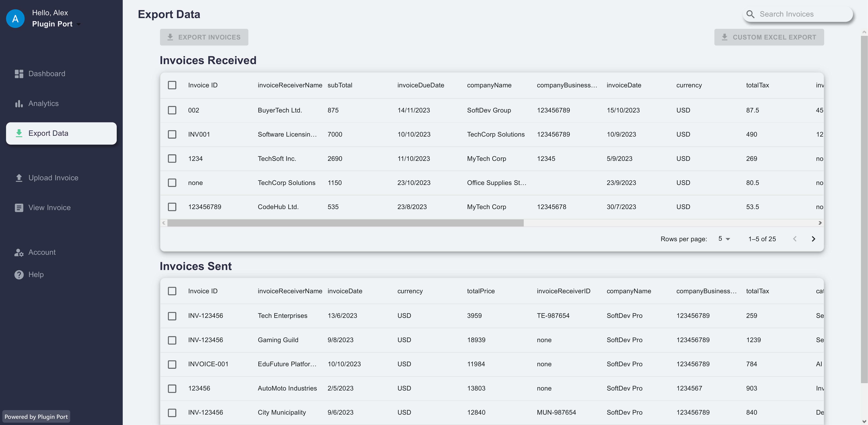Open the rows per page dropdown
The height and width of the screenshot is (425, 868).
pyautogui.click(x=724, y=239)
